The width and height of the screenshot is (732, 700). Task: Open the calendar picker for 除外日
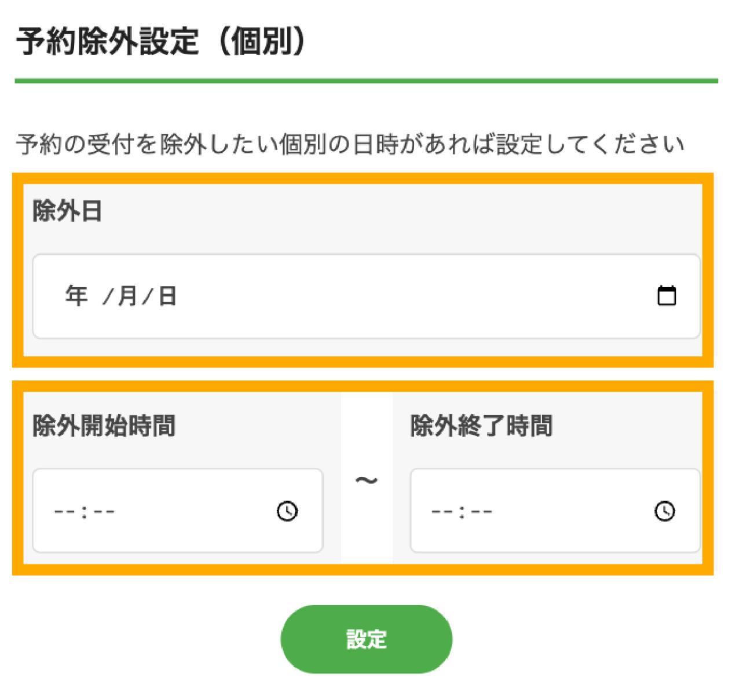pos(667,296)
